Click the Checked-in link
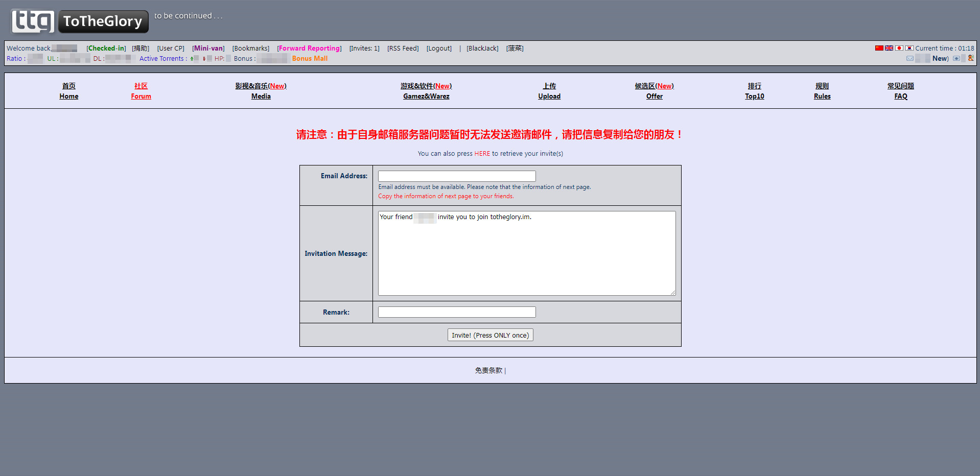980x476 pixels. (106, 49)
